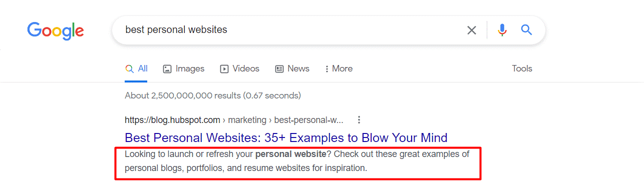
Task: Click the results count statistics text
Action: (x=213, y=95)
